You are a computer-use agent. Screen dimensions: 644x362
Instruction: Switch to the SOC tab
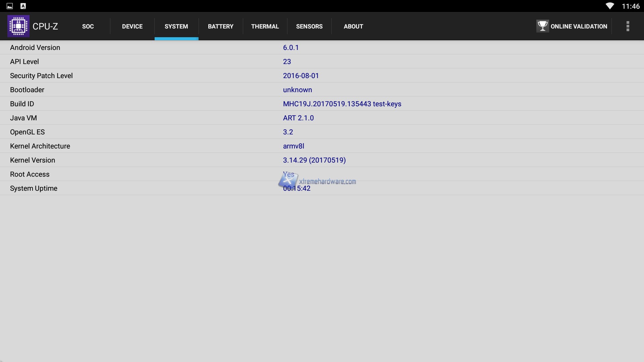(88, 26)
